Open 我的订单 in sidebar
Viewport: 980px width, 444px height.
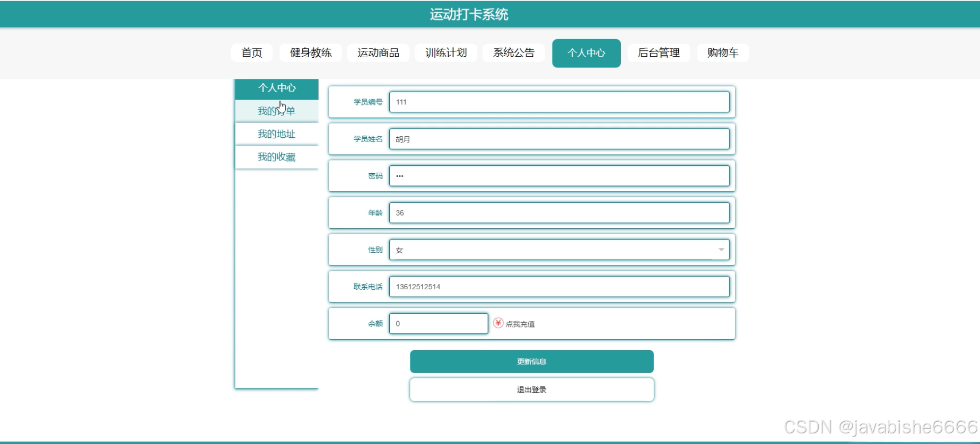pos(277,111)
